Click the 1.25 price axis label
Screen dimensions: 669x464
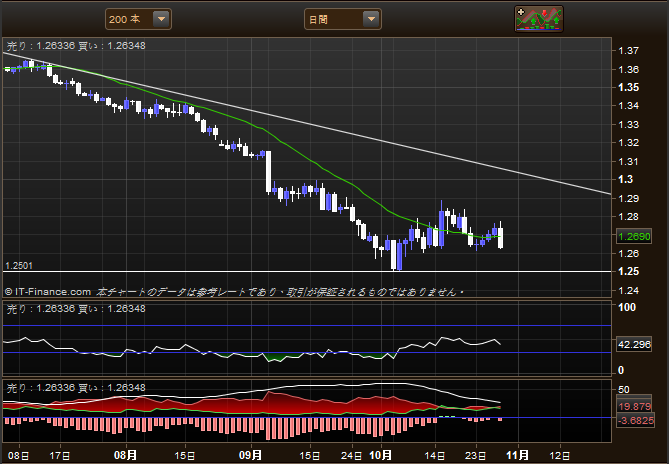628,271
